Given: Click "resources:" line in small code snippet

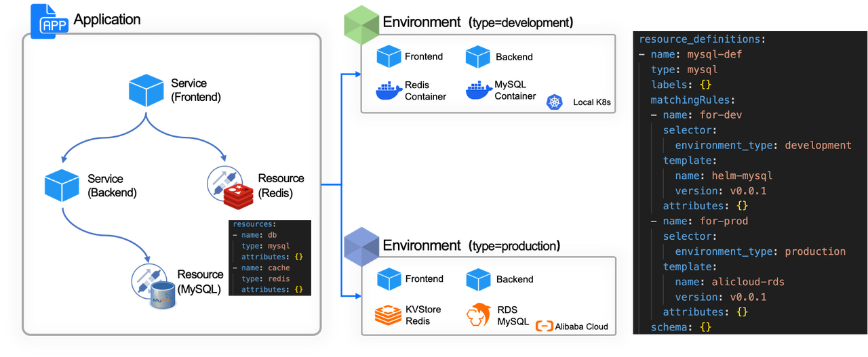Looking at the screenshot, I should tap(254, 224).
